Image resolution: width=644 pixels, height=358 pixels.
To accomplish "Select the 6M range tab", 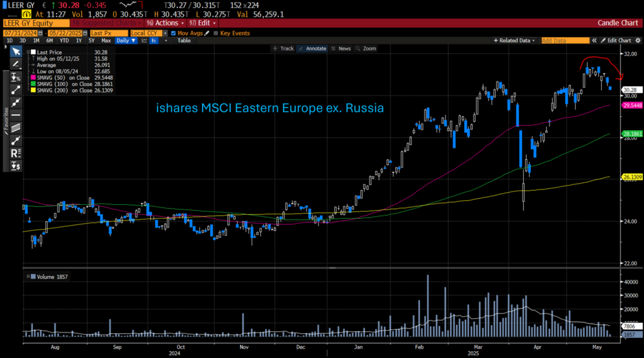I will (49, 41).
